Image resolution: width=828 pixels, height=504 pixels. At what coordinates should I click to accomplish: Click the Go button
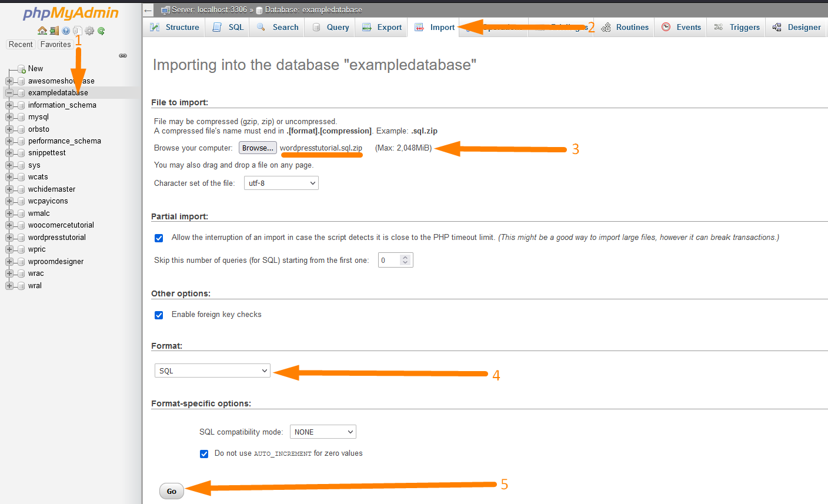[172, 491]
